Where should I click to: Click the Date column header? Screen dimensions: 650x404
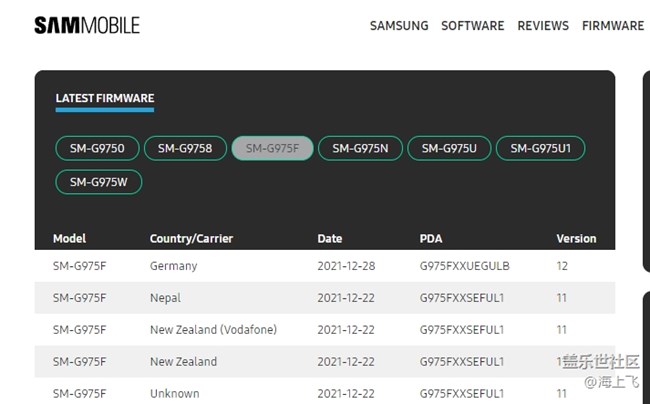[x=329, y=239]
